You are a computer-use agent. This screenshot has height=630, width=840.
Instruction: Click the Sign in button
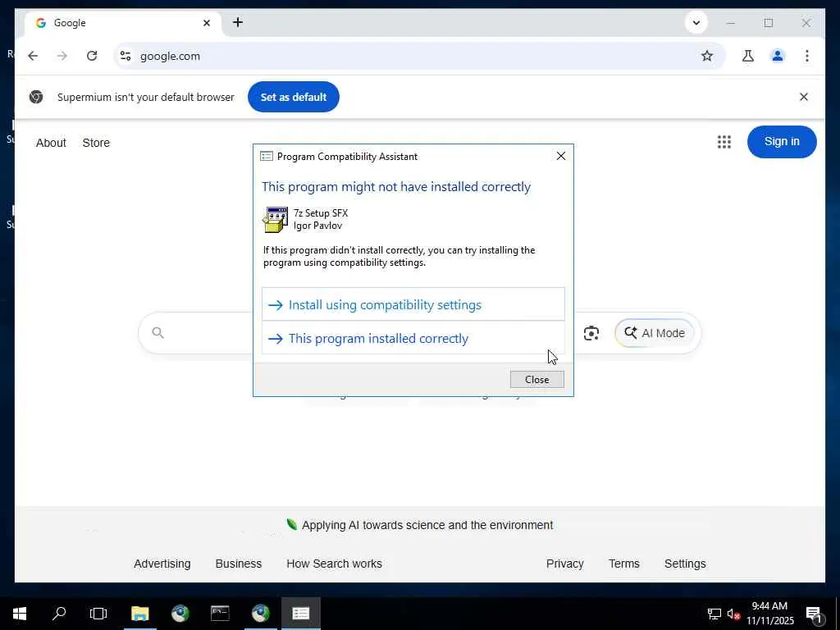point(782,141)
